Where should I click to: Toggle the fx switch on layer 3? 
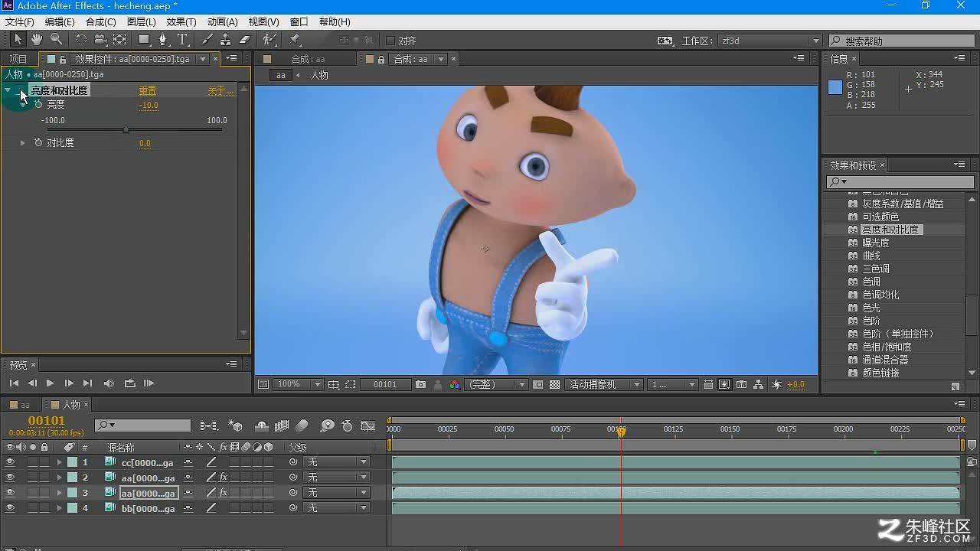(x=223, y=493)
